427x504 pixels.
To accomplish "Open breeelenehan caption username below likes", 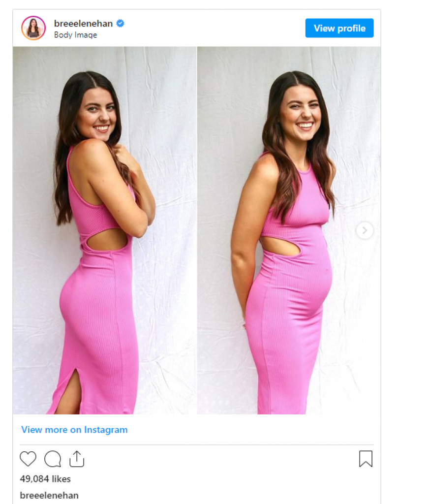I will 49,495.
